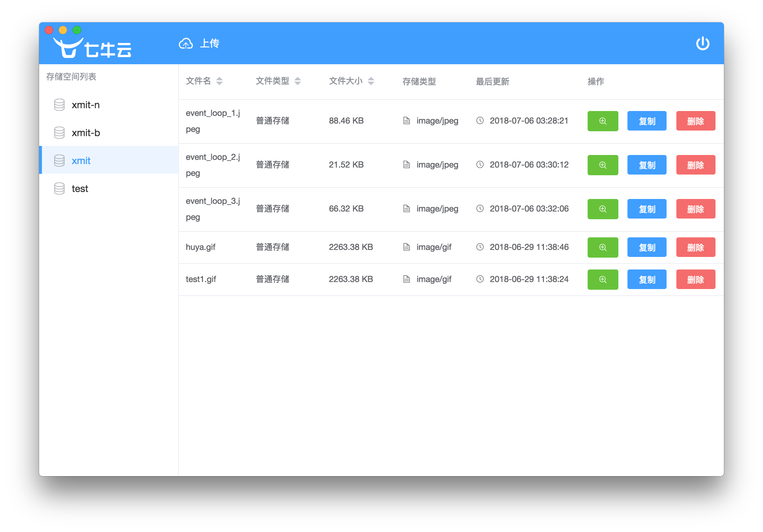Delete event_loop_1.jpeg with 删除 button
Screen dimensions: 763x532
(x=695, y=121)
